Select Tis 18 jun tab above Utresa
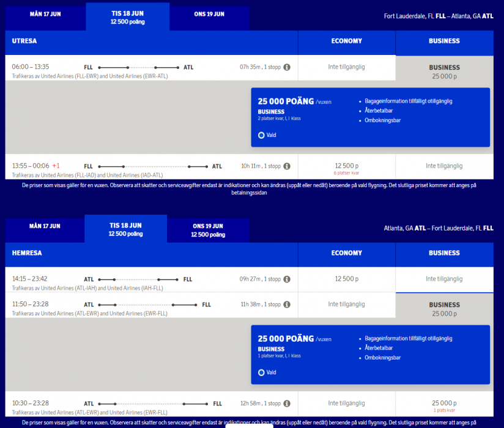 coord(127,17)
